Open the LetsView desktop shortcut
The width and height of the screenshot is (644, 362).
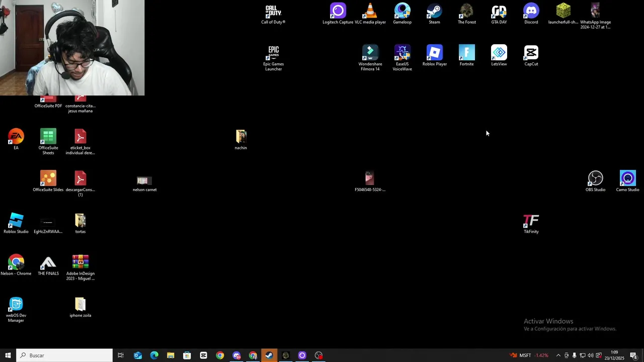(x=499, y=56)
